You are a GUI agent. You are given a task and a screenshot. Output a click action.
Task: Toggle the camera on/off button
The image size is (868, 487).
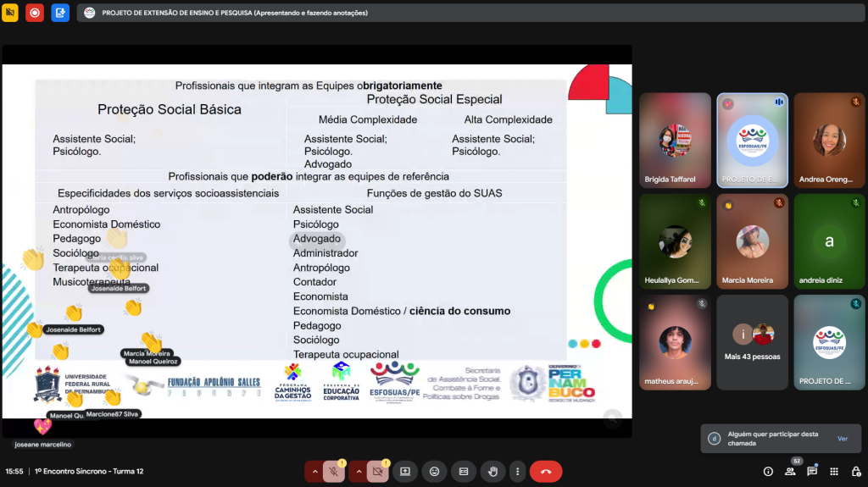[377, 472]
